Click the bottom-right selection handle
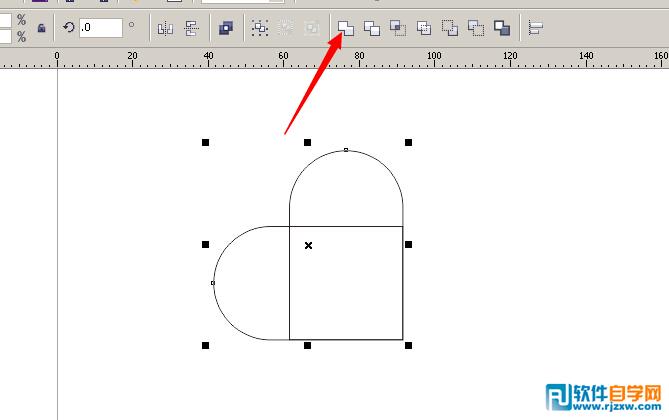 point(408,345)
